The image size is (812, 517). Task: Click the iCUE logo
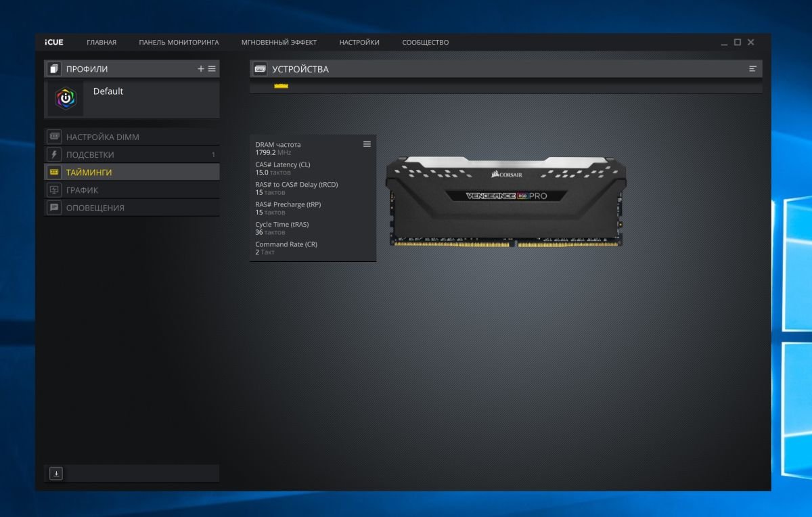pyautogui.click(x=54, y=43)
